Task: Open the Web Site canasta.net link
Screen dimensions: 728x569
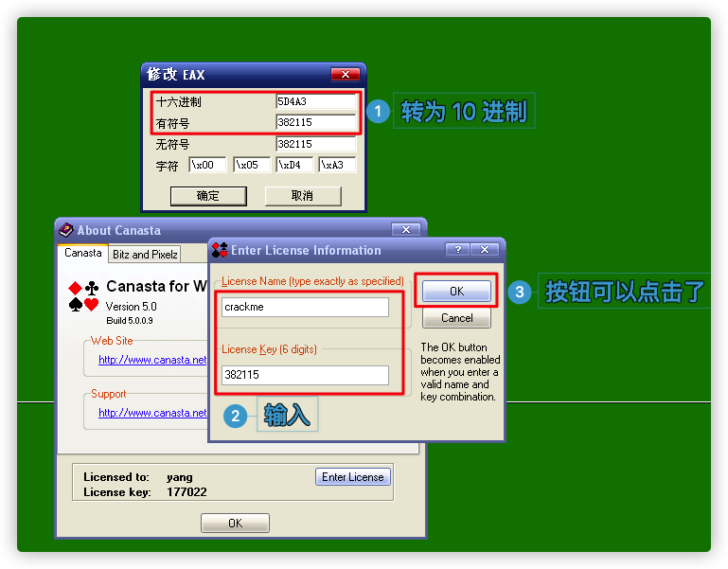Action: 152,360
